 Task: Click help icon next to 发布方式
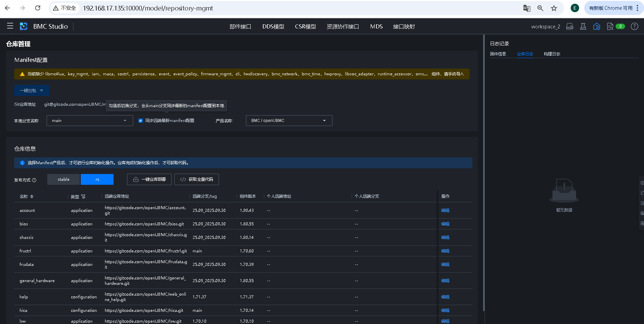(x=34, y=180)
